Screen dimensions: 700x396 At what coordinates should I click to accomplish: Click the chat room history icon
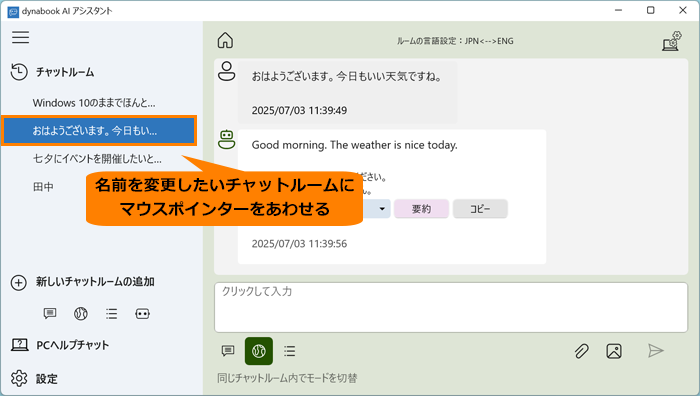click(19, 72)
